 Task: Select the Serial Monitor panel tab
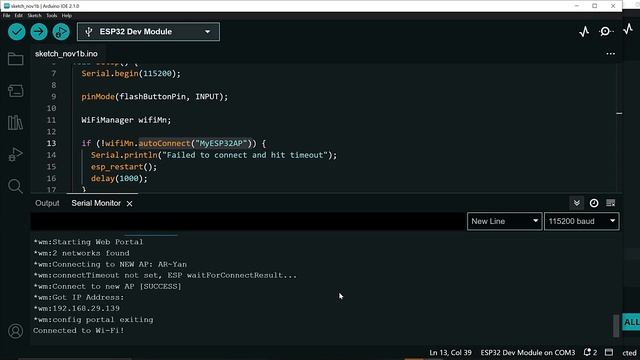pos(96,203)
